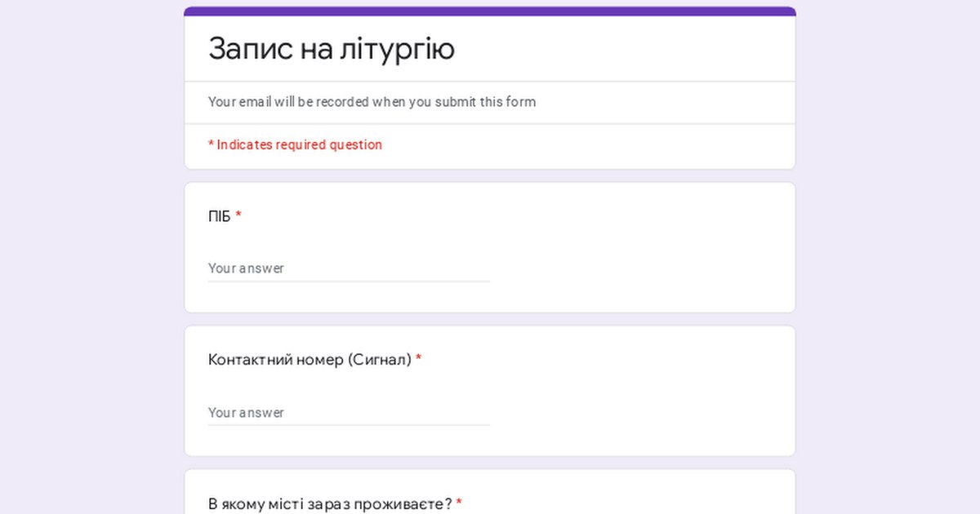This screenshot has height=514, width=980.
Task: Click the asterisk after Контактний номер (Сигнал)
Action: 418,360
